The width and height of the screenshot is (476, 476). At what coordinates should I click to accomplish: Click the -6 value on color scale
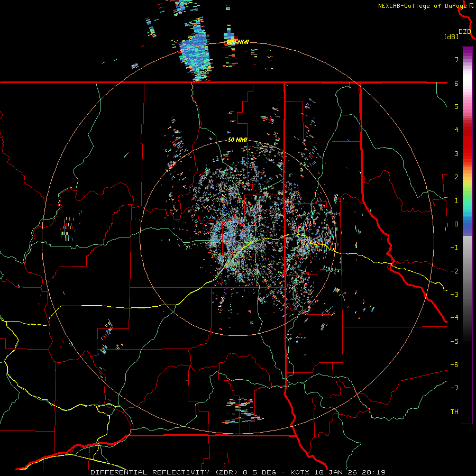454,365
